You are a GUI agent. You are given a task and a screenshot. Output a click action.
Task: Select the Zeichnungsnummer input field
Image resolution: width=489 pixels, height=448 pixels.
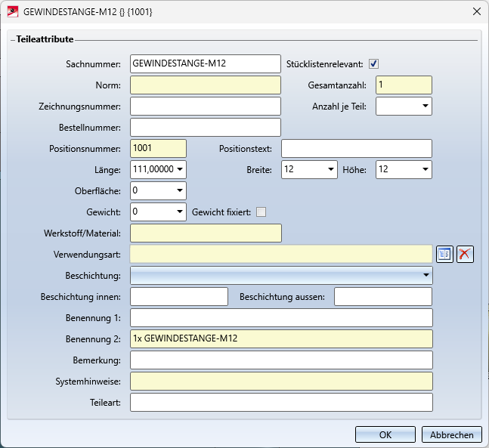[x=205, y=106]
